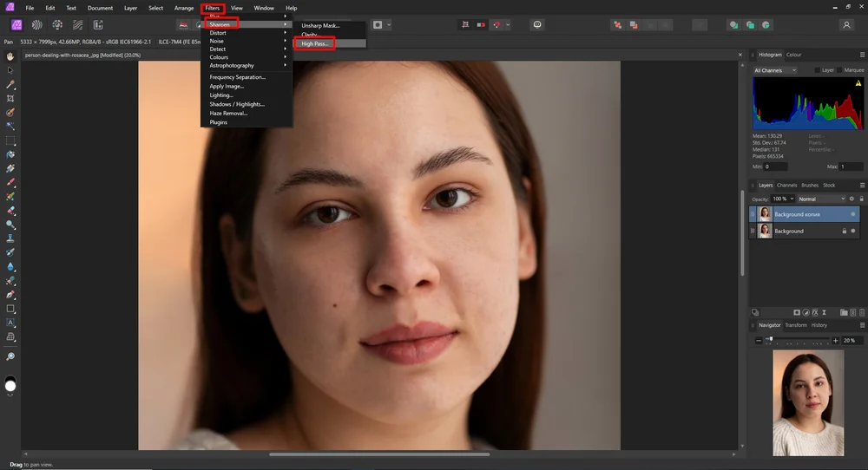Viewport: 868px width, 470px height.
Task: Select the Zoom magnifier tool
Action: coord(10,356)
